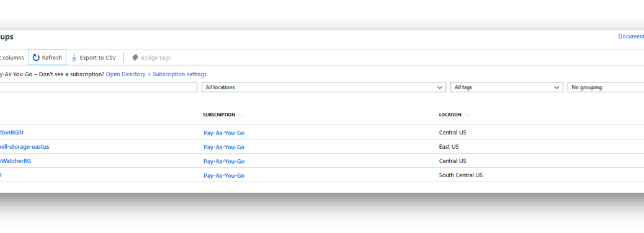Click the Export to CSV download icon
Screen dimensions: 644x233
74,58
